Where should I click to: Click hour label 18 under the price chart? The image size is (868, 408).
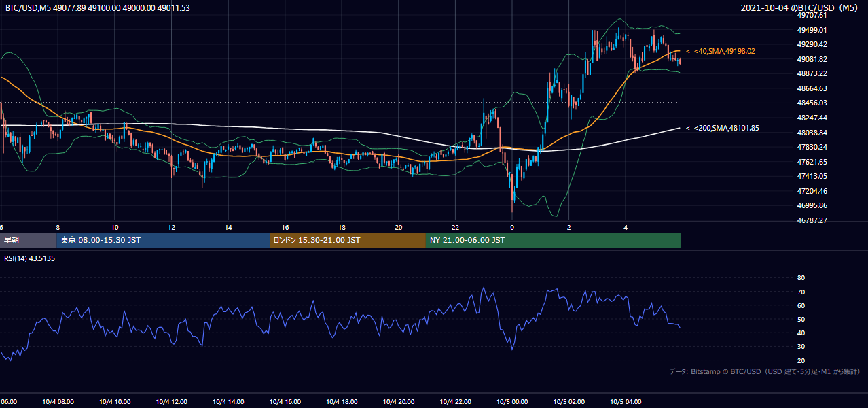click(342, 228)
